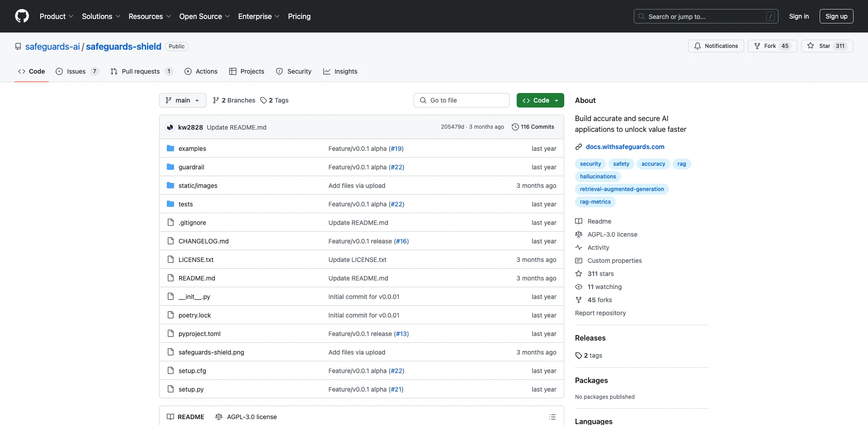The height and width of the screenshot is (425, 868).
Task: Select the security topic tag
Action: coord(590,164)
